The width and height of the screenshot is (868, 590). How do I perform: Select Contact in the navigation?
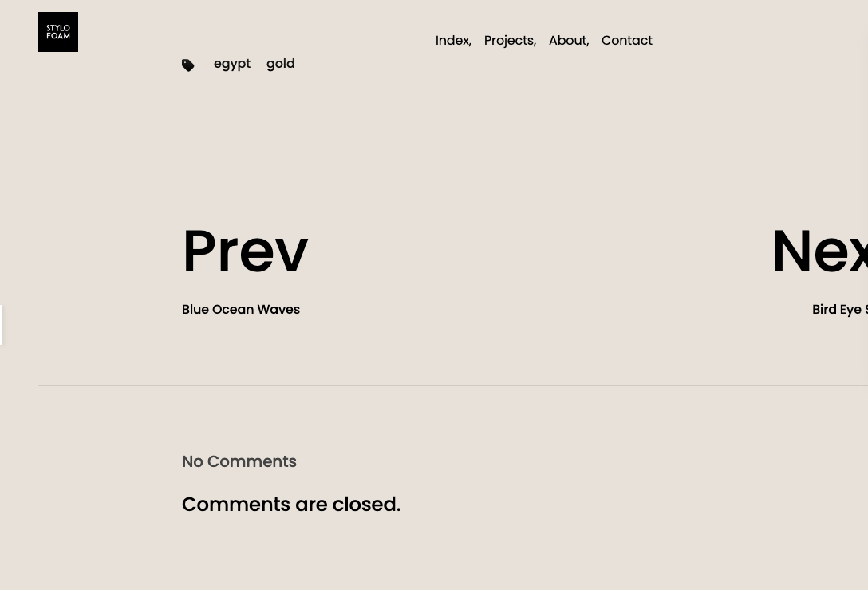pos(626,41)
